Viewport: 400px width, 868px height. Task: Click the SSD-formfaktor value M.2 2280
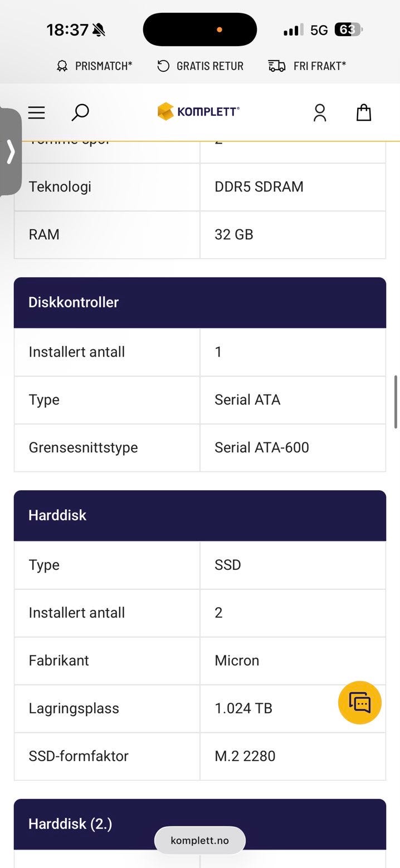coord(244,756)
